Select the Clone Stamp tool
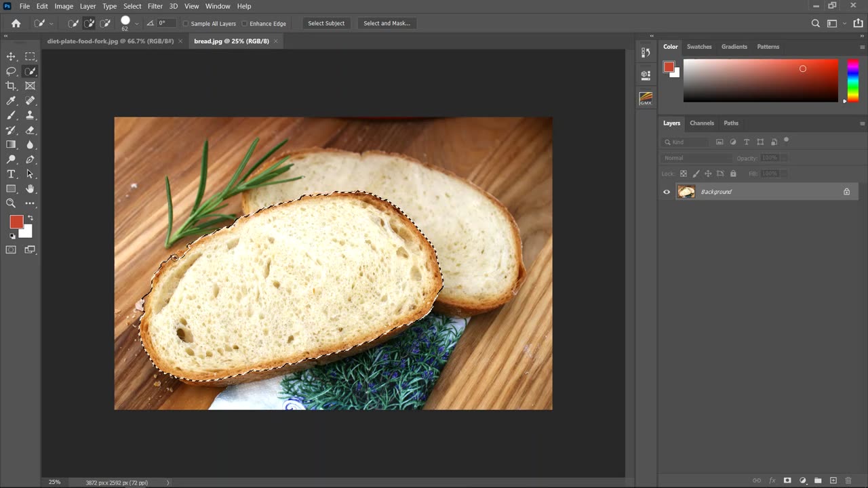 [x=30, y=115]
